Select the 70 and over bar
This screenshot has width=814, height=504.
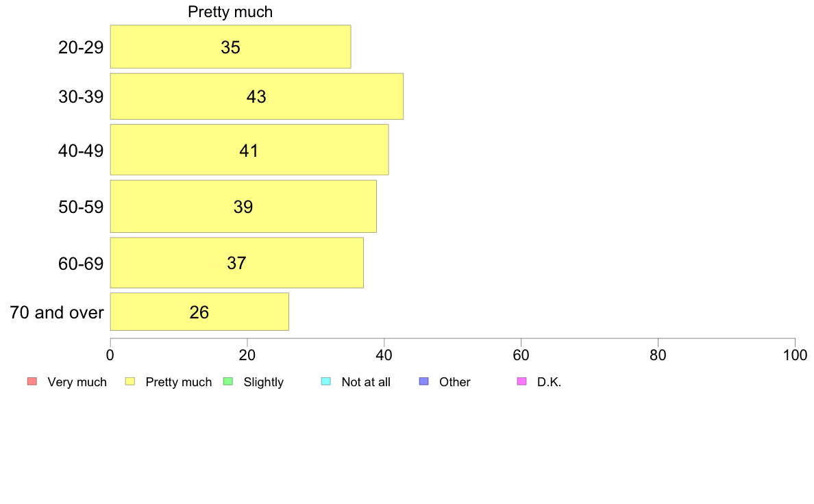click(x=199, y=312)
